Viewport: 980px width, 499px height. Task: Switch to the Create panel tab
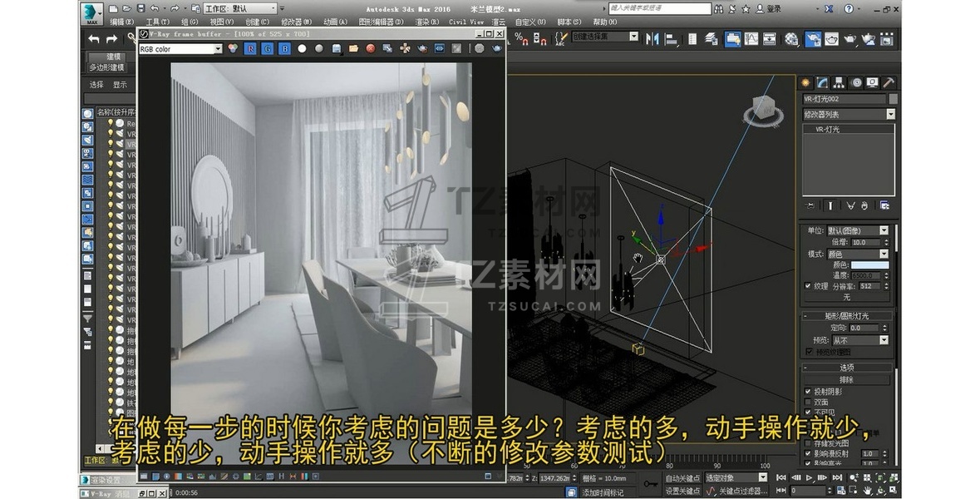805,82
